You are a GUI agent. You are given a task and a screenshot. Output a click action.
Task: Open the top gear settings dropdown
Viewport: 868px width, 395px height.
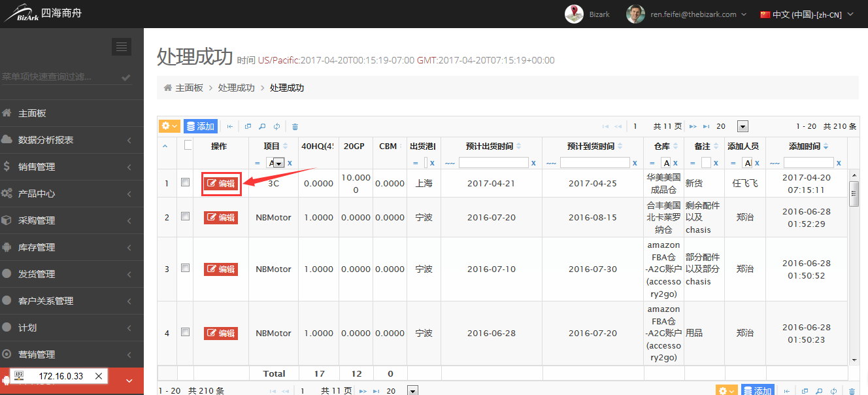click(169, 126)
